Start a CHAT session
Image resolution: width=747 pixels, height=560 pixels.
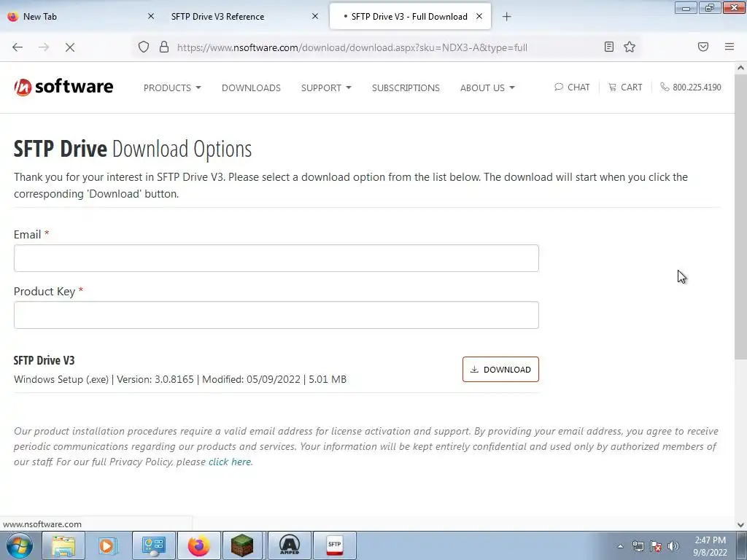pyautogui.click(x=572, y=87)
